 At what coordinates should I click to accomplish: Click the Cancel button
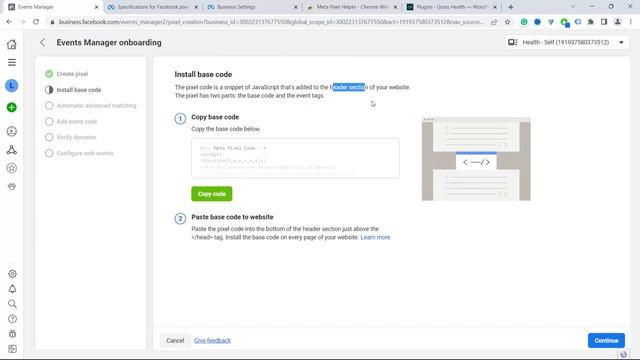[175, 340]
